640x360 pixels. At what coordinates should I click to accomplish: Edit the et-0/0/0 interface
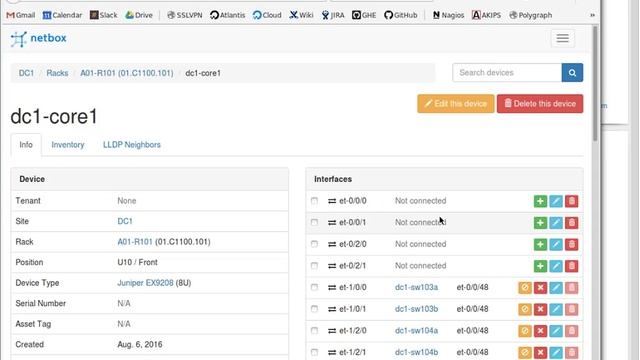click(x=556, y=201)
